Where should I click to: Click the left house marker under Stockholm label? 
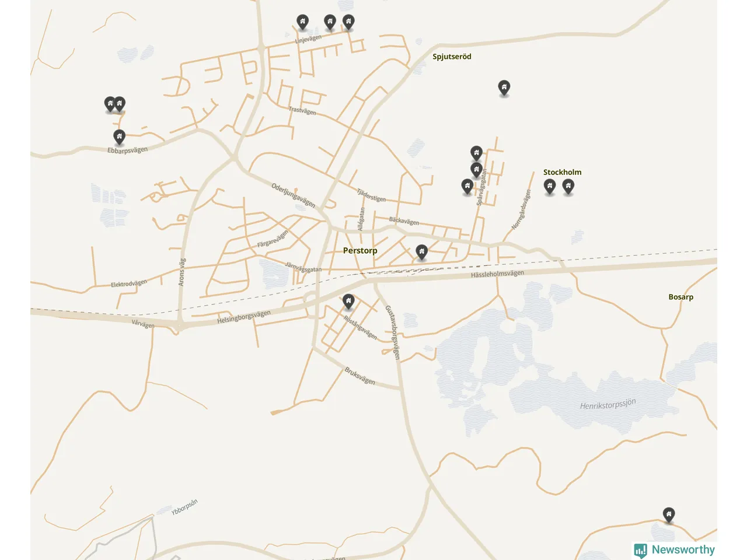[550, 186]
